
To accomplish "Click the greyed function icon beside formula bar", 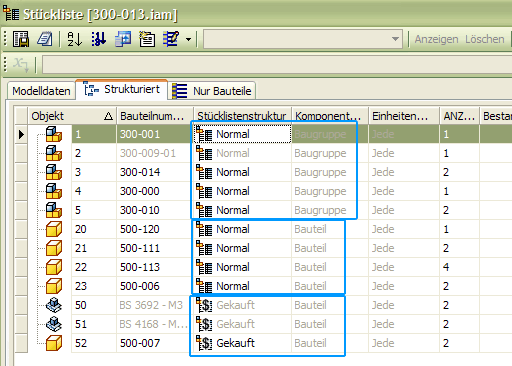I will [x=21, y=64].
